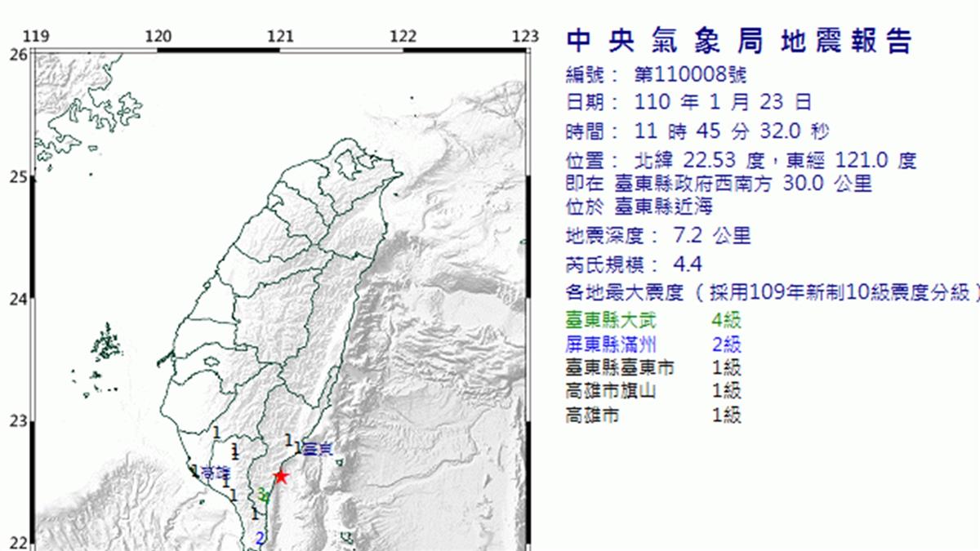Click the 中央氣象局地震報告 title

point(738,40)
